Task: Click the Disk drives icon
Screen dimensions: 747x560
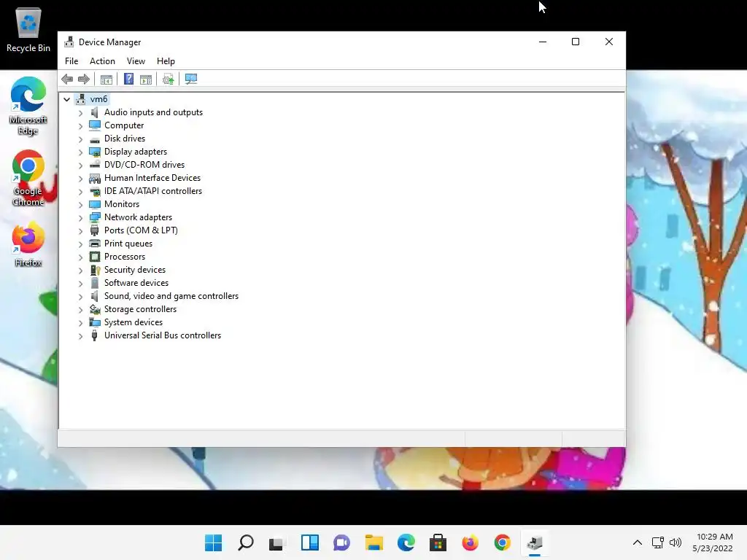Action: point(95,139)
